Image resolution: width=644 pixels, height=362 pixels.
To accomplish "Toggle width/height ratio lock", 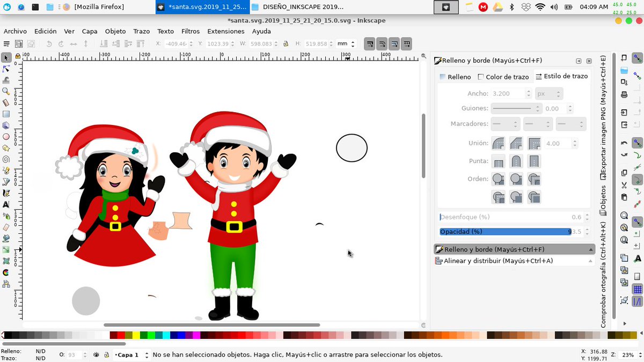I will [x=286, y=44].
